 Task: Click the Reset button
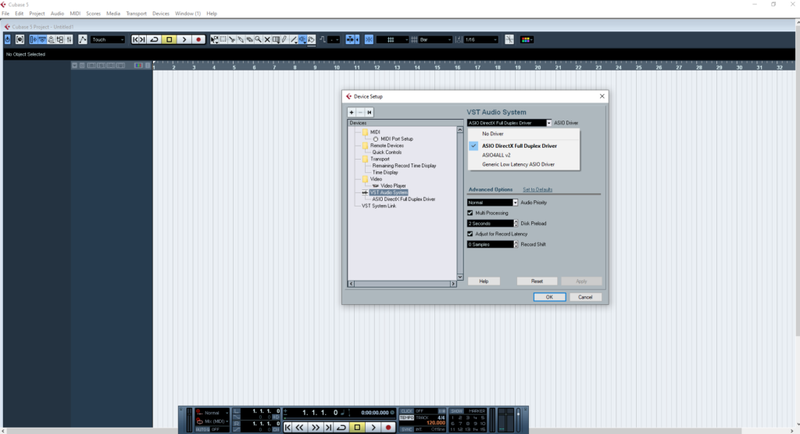coord(537,281)
